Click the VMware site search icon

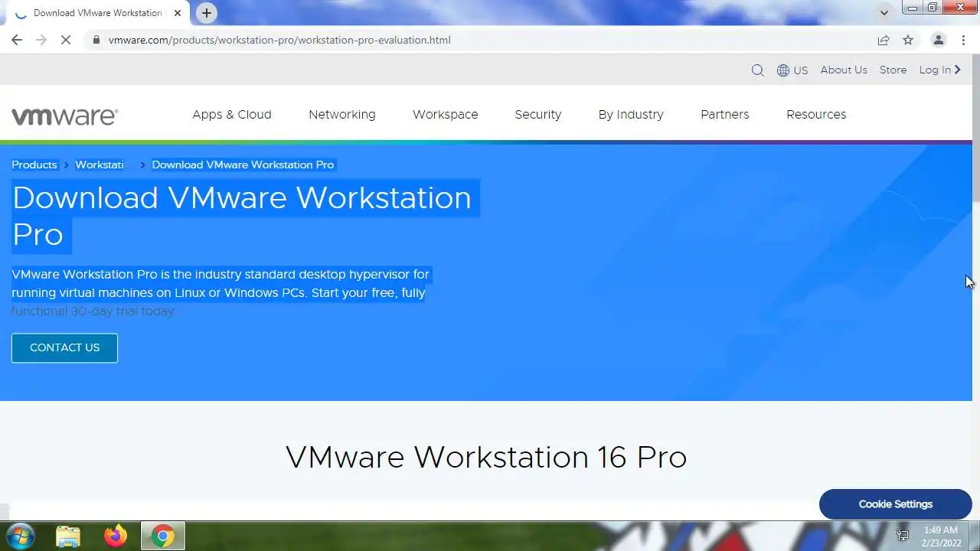tap(758, 70)
